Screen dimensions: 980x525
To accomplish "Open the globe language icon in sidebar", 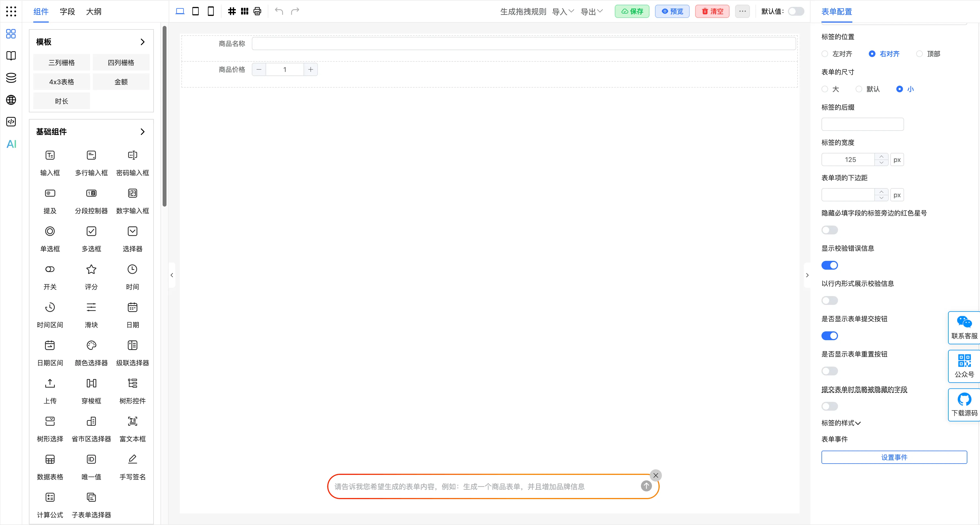I will 11,100.
